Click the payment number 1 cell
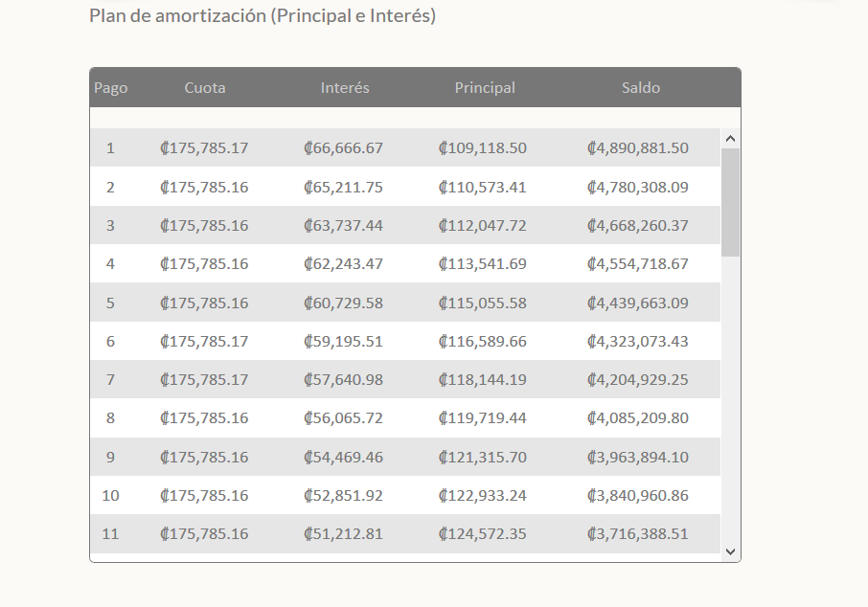This screenshot has height=607, width=868. pos(110,148)
